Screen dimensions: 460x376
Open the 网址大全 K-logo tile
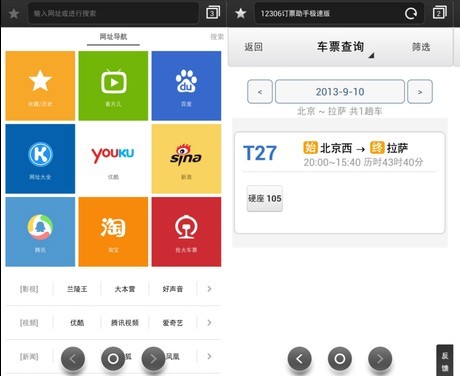(40, 159)
